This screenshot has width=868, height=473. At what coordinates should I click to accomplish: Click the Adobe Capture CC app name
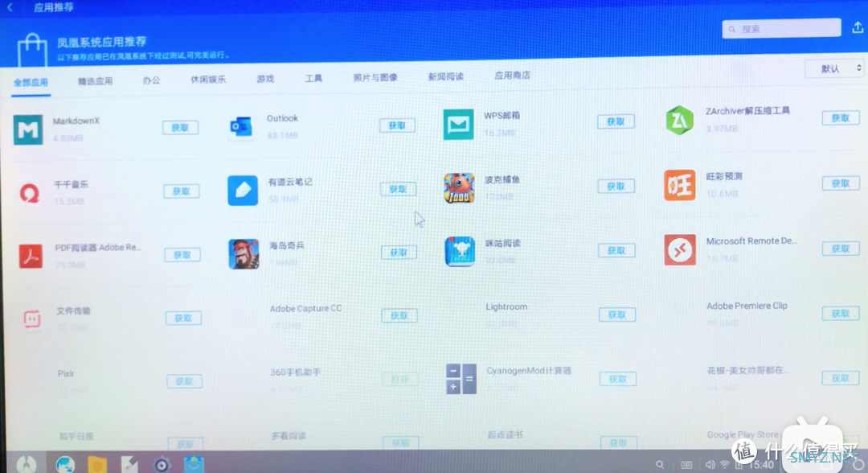tap(305, 308)
